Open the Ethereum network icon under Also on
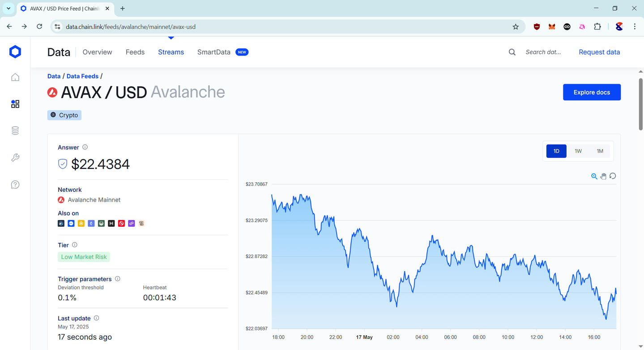 91,223
